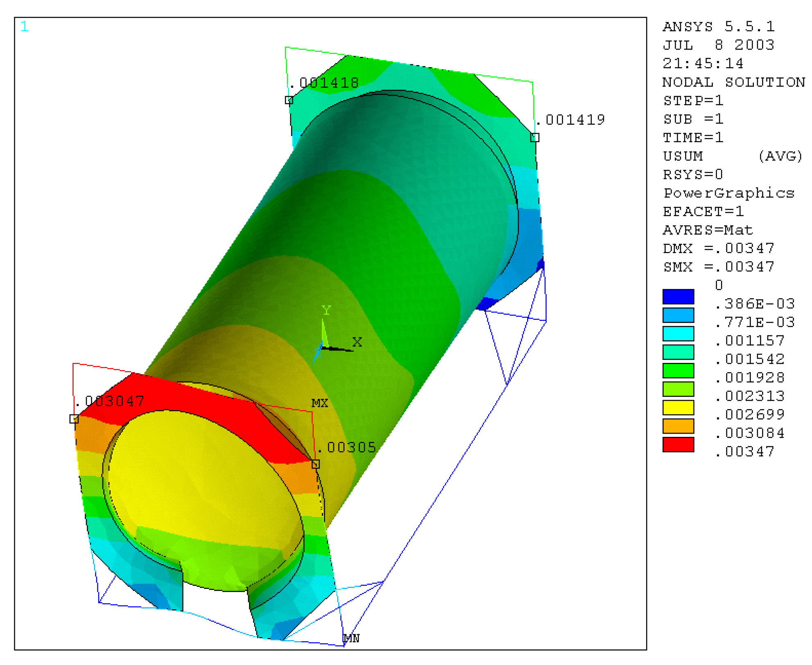The width and height of the screenshot is (812, 665).
Task: Click the MN minimum label
Action: [351, 638]
